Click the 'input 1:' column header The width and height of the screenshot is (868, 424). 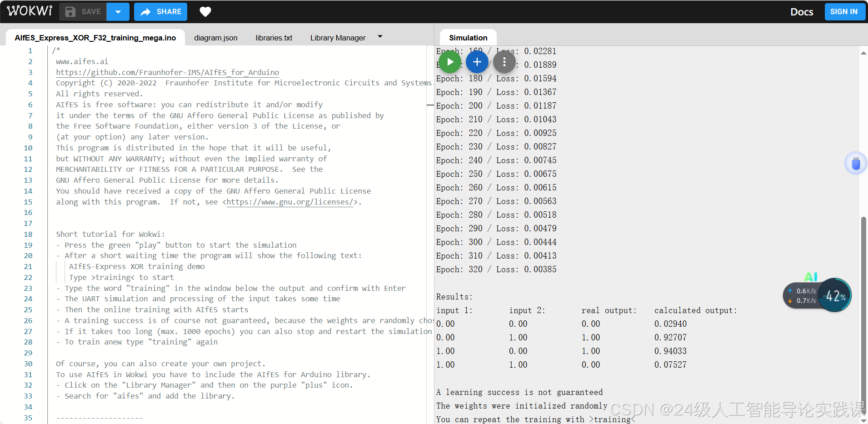454,310
